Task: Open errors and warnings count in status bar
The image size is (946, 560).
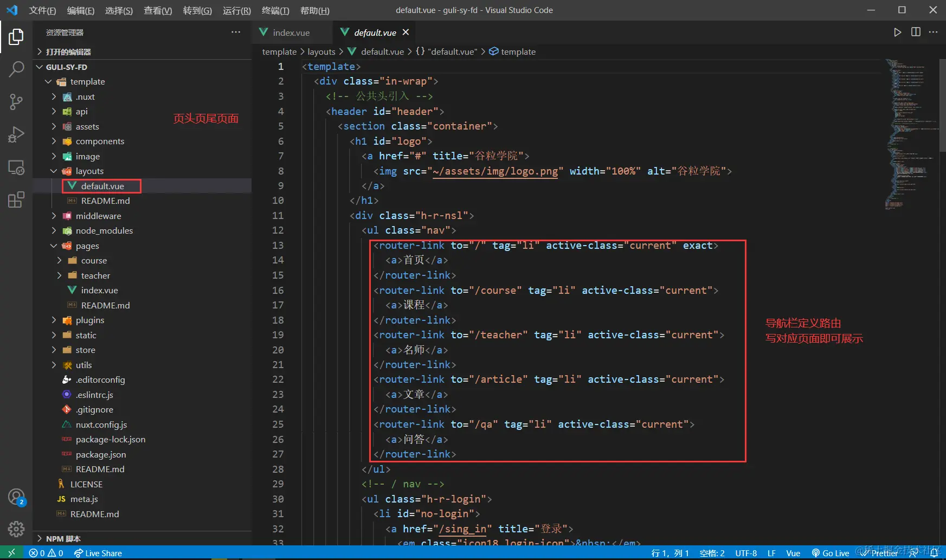Action: pos(46,553)
